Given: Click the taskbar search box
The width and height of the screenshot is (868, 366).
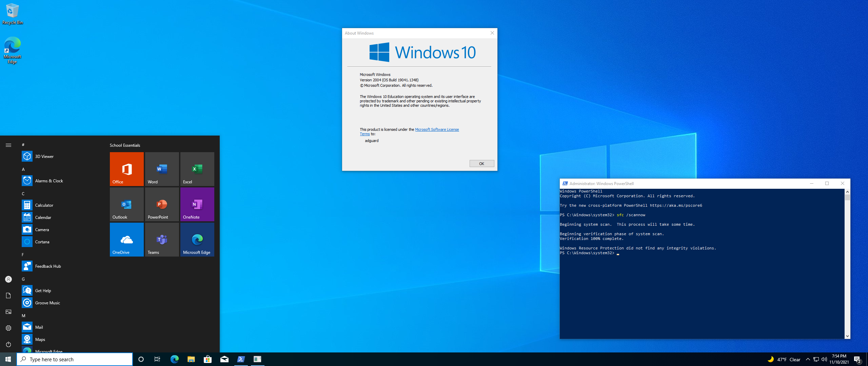Looking at the screenshot, I should pyautogui.click(x=75, y=359).
